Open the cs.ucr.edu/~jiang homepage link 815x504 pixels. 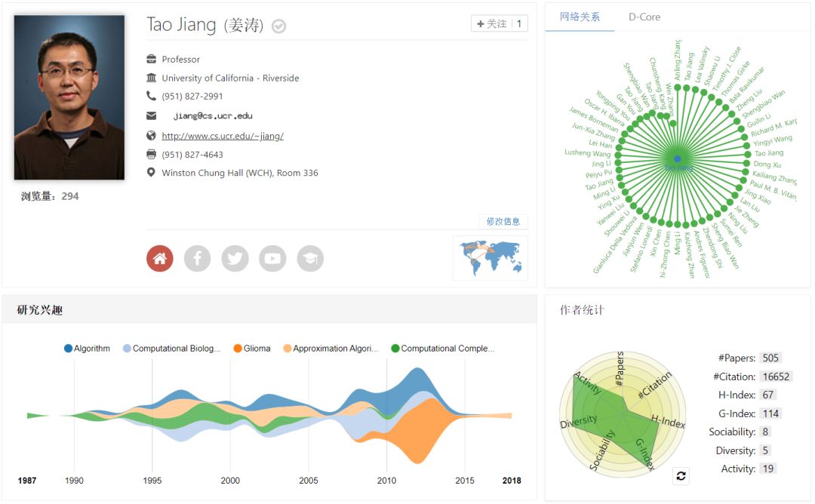pyautogui.click(x=223, y=136)
